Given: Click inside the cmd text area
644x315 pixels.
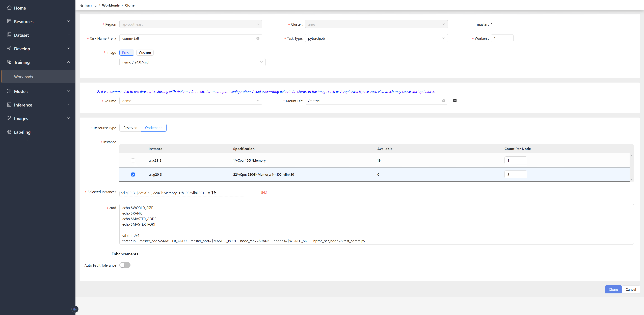Looking at the screenshot, I should [377, 224].
